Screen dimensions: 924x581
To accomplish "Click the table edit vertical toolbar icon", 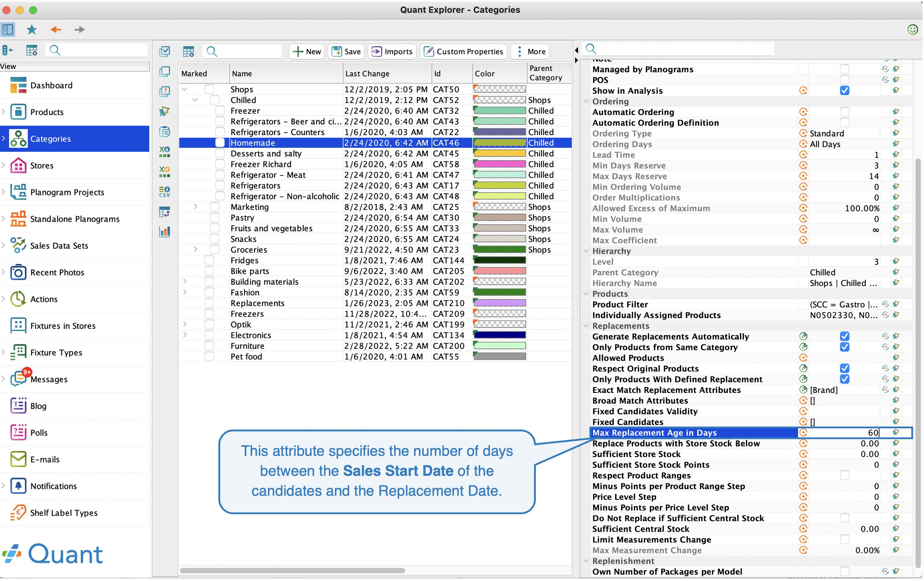I will point(165,212).
